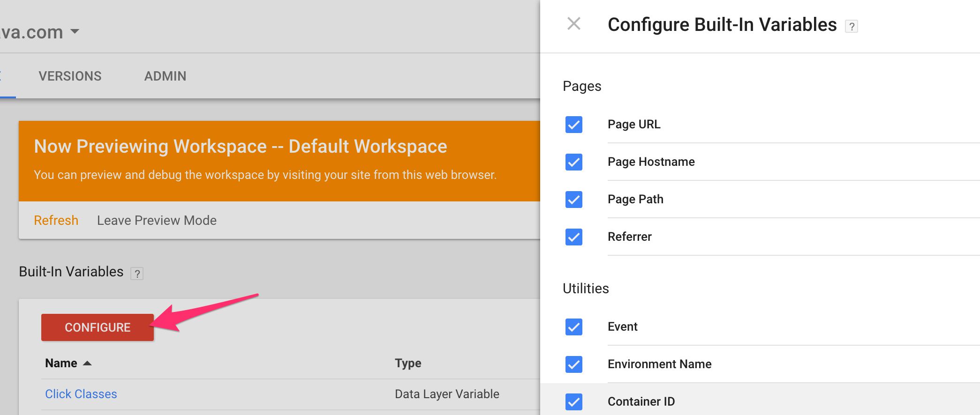Click the Name column header

(61, 363)
